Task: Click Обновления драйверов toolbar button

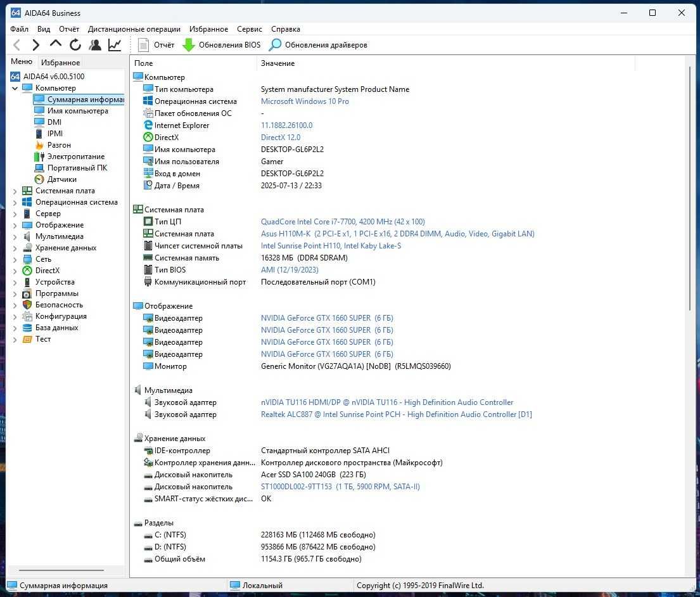Action: 318,44
